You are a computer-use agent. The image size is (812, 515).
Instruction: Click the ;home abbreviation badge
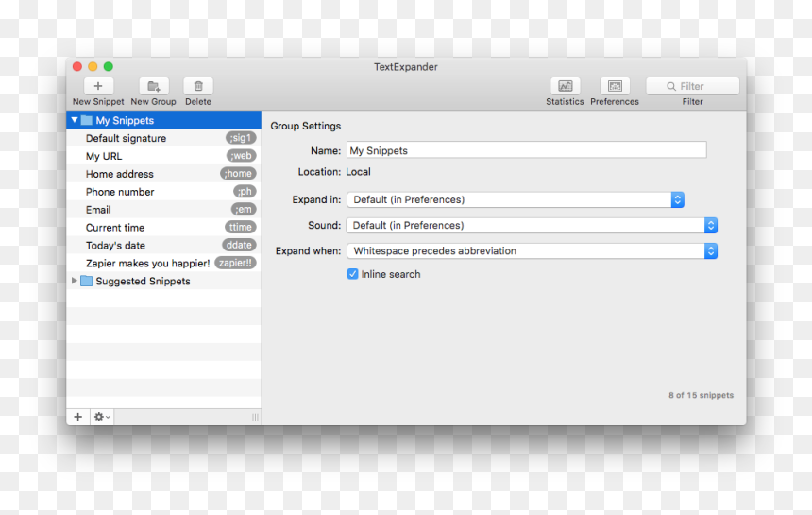click(x=238, y=174)
